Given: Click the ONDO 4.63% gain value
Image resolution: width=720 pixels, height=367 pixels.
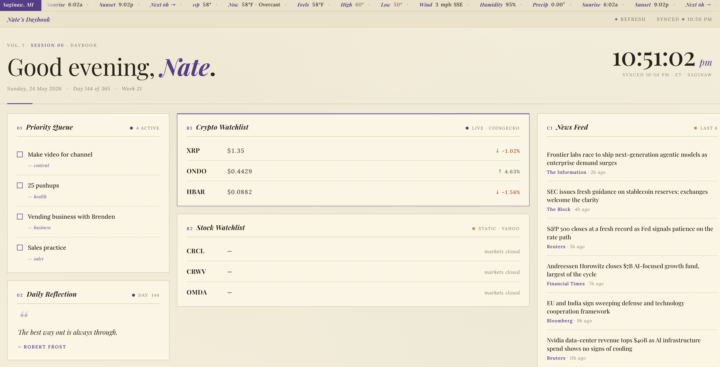Looking at the screenshot, I should click(x=509, y=172).
